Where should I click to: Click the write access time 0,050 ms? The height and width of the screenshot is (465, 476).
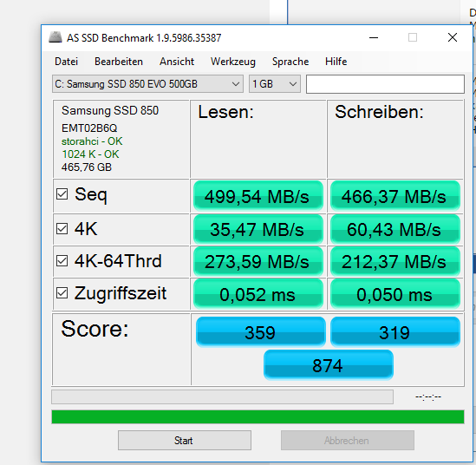(x=395, y=294)
